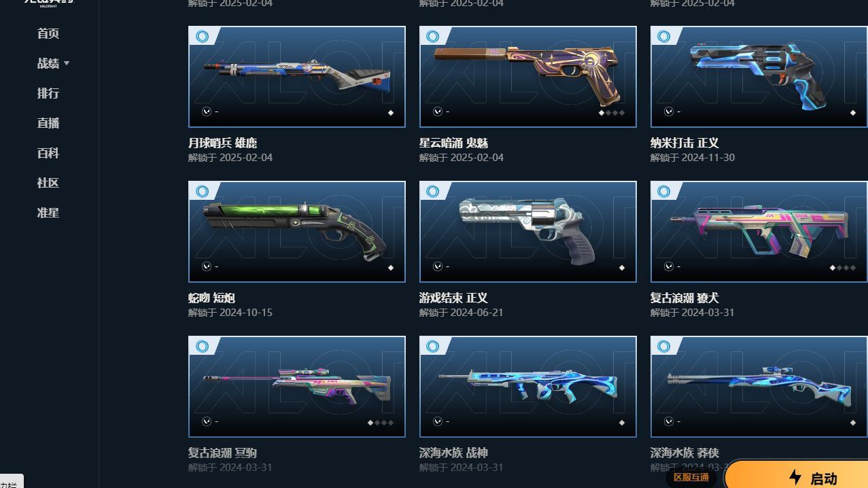Image resolution: width=868 pixels, height=488 pixels.
Task: Click level diamonds on 星云暗涌 鬼魅 skin
Action: 611,113
